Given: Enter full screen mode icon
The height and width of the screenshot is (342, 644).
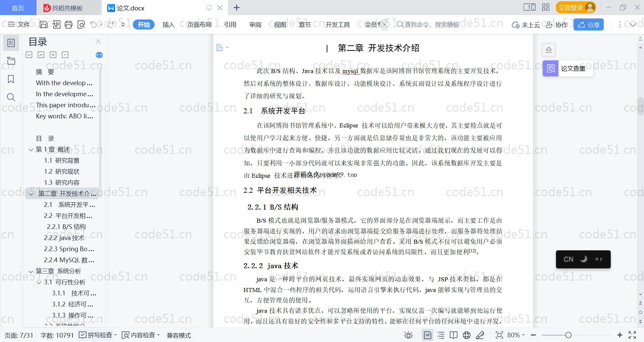Looking at the screenshot, I should click(632, 335).
